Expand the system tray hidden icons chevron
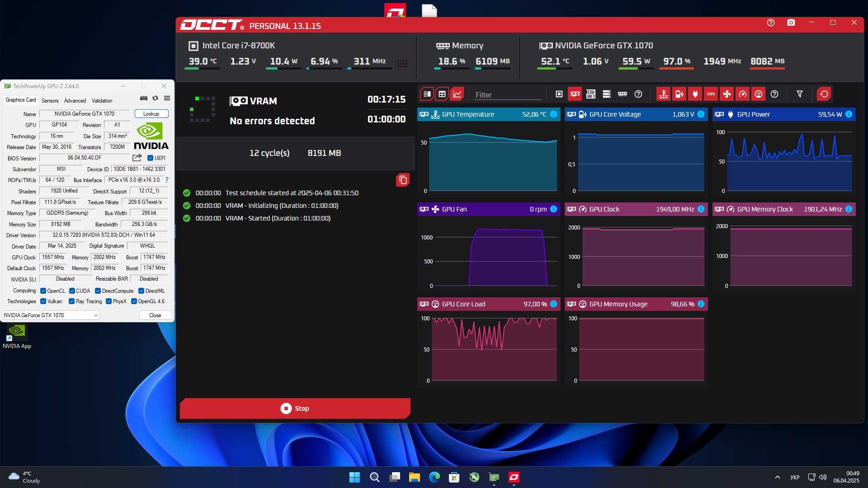The width and height of the screenshot is (868, 488). 777,477
